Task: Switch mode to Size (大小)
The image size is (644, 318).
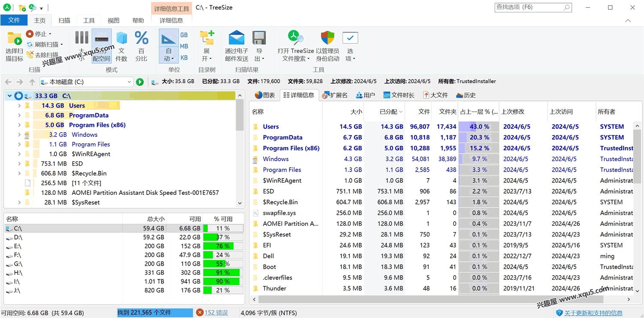Action: point(82,45)
